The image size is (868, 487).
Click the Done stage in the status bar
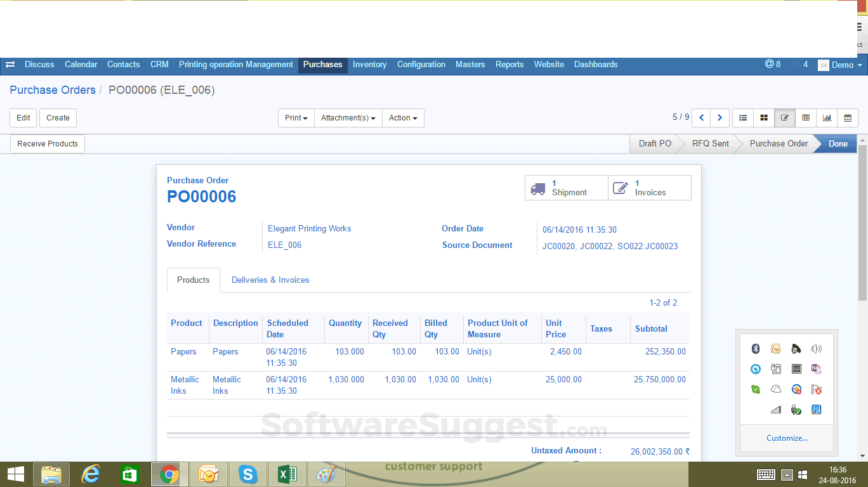click(838, 143)
